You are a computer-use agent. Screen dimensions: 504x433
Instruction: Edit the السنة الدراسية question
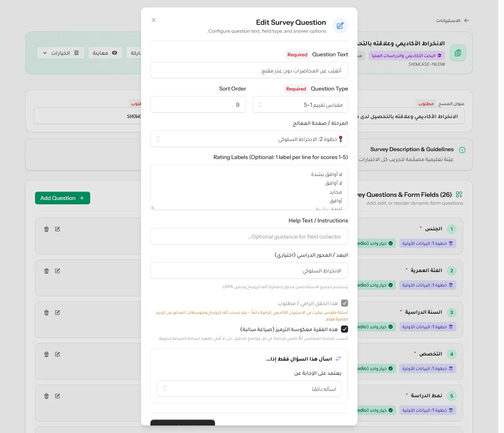57,313
